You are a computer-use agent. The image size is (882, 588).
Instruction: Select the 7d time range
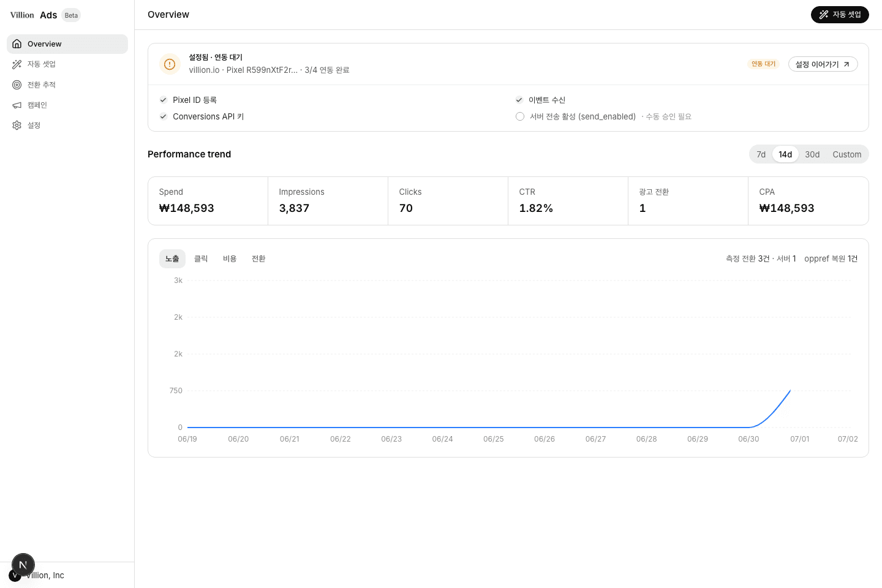(761, 154)
